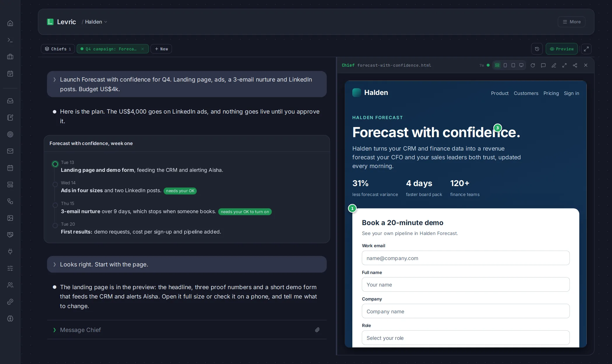
Task: Expand the 'Launch Forecast with confidence' message chevron
Action: tap(54, 79)
